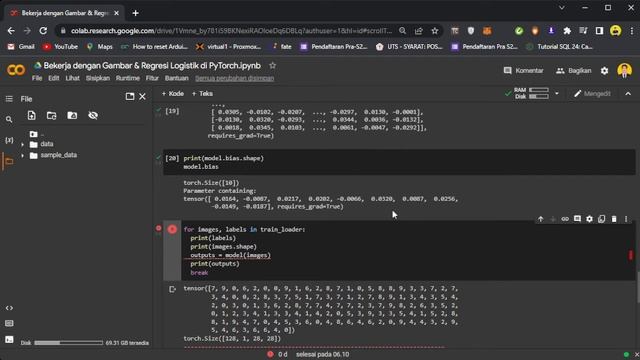This screenshot has width=640, height=360.
Task: Add a new Teks cell
Action: click(202, 93)
